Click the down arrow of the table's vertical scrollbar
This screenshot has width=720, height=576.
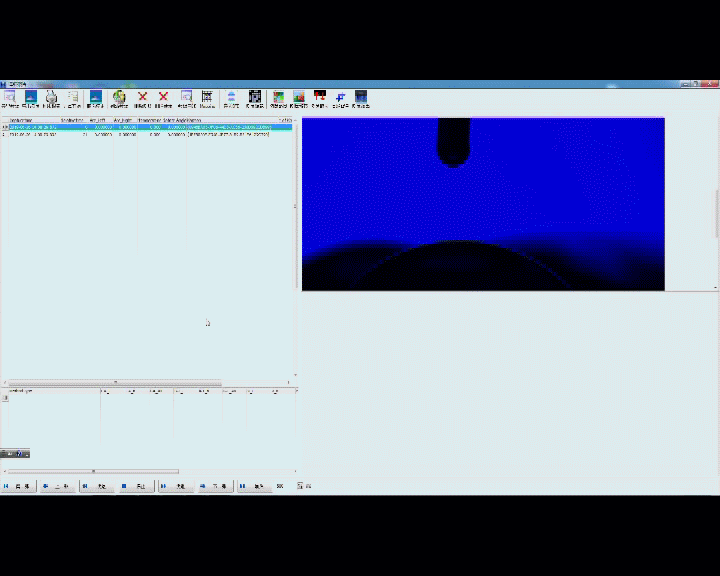295,375
